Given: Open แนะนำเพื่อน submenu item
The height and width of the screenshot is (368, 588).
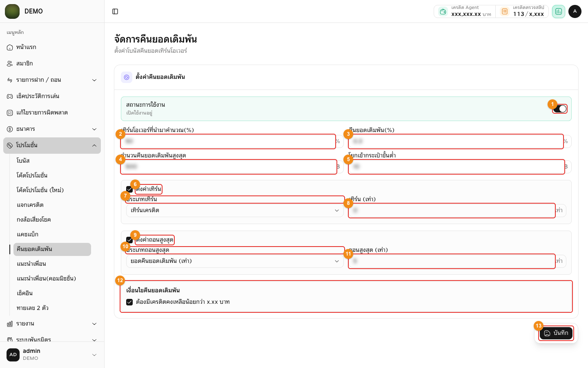Looking at the screenshot, I should coord(52,264).
